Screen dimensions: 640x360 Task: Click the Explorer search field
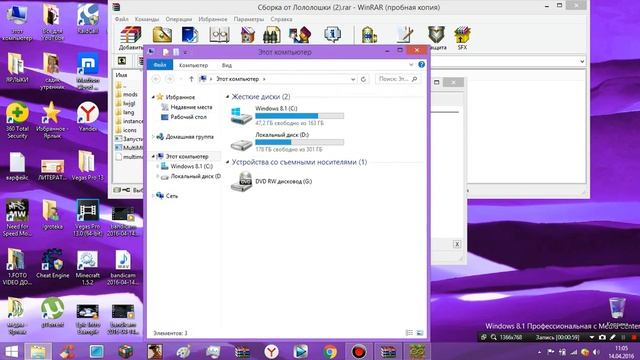pyautogui.click(x=398, y=79)
